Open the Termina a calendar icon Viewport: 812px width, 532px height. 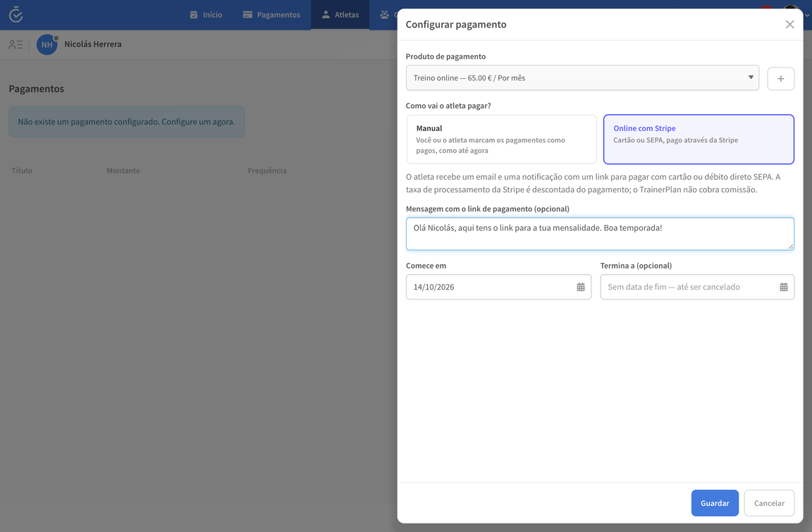click(784, 287)
